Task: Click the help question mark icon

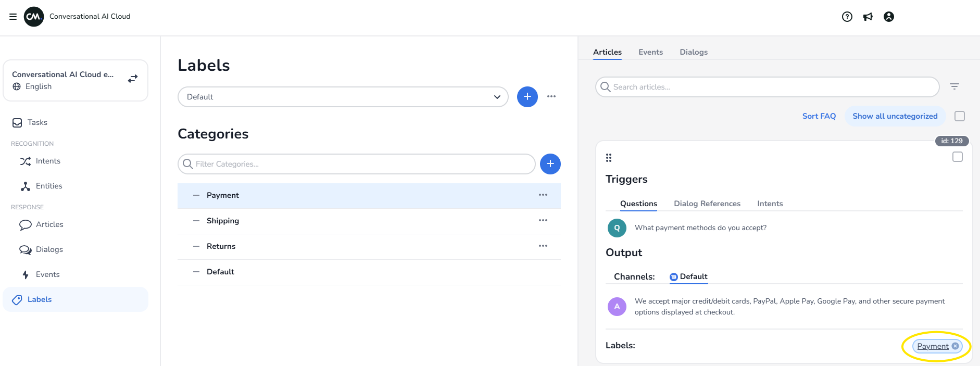Action: pyautogui.click(x=847, y=17)
